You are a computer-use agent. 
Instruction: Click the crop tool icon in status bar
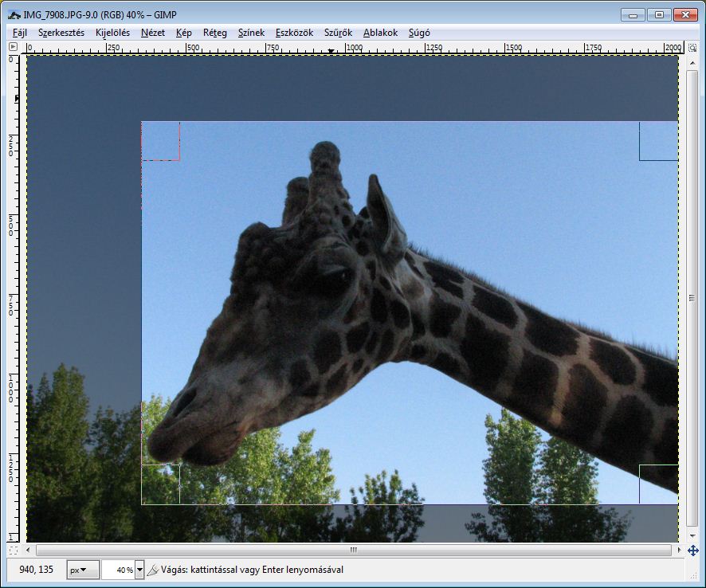click(x=153, y=570)
